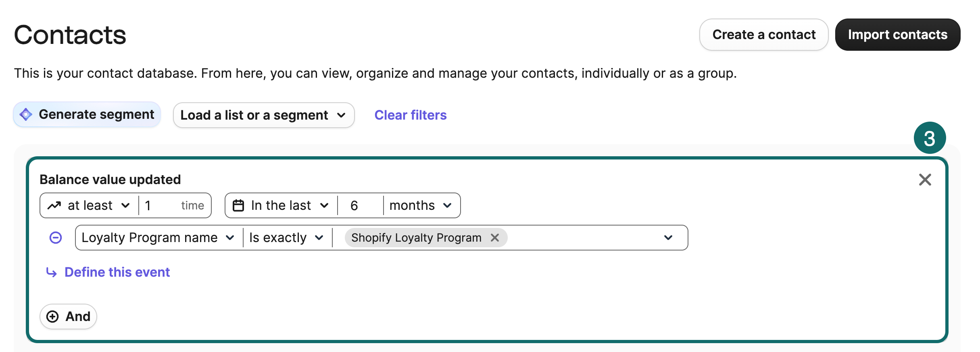Open the Load a list or a segment dropdown

tap(264, 115)
